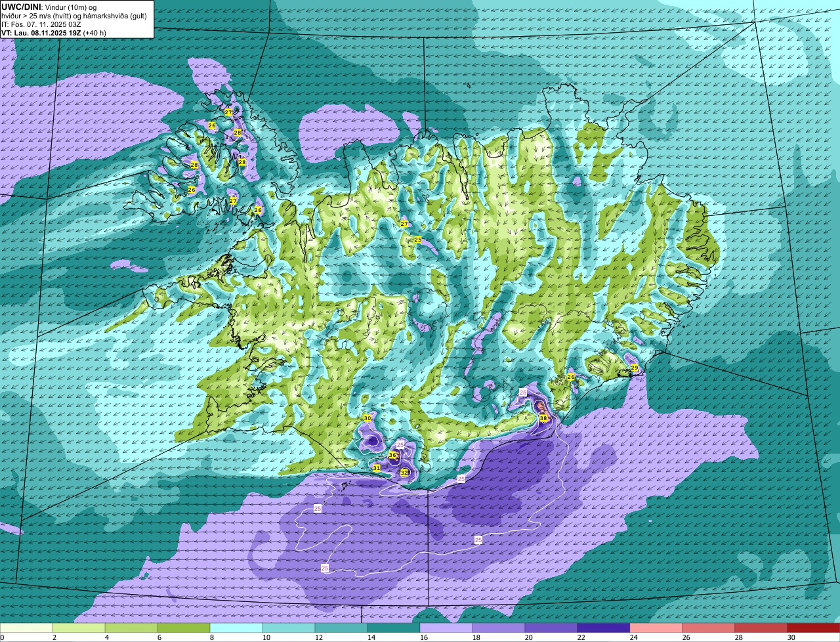Pick the light lavender 16–18 legend swatch

(x=446, y=628)
